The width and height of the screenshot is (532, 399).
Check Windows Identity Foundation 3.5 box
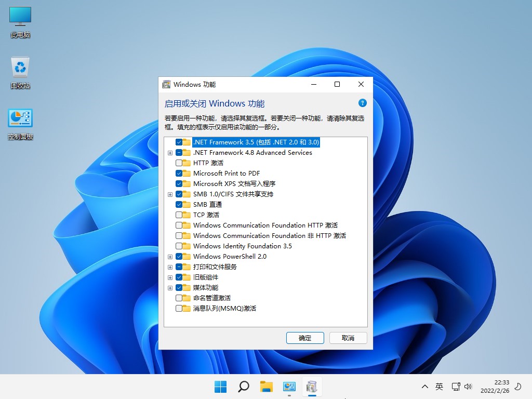tap(179, 246)
